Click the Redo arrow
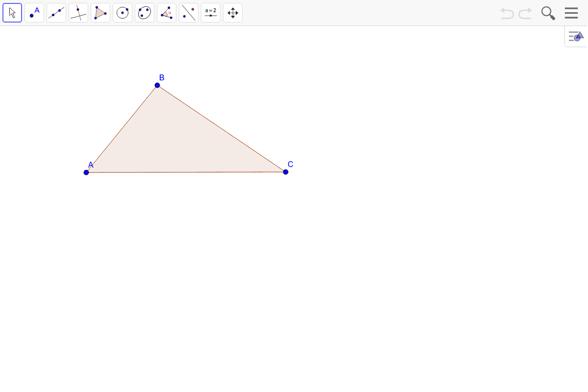588x392 pixels. (525, 13)
